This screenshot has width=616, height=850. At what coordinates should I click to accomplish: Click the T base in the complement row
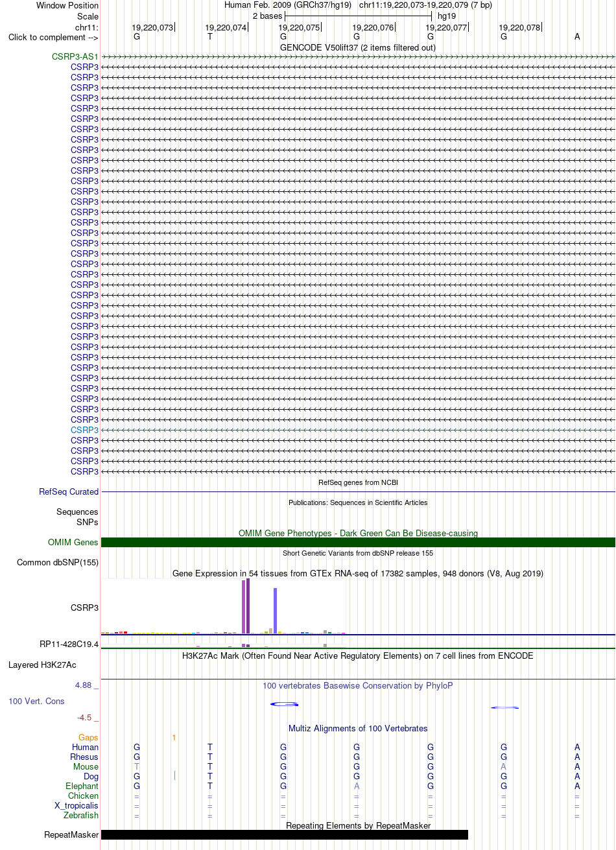pyautogui.click(x=209, y=37)
